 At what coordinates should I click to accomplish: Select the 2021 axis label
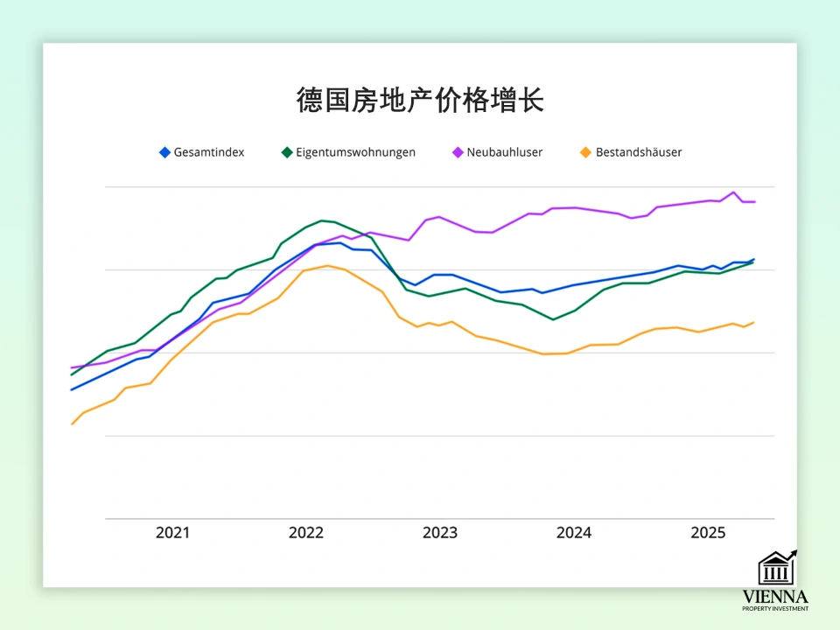(x=172, y=532)
